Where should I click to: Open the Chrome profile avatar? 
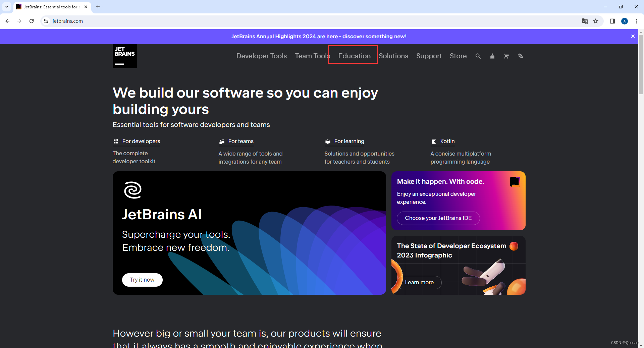[x=625, y=21]
